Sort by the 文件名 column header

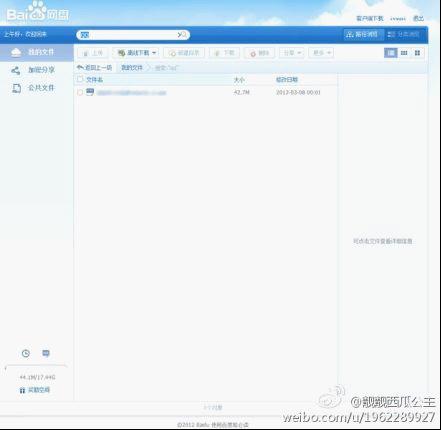pyautogui.click(x=94, y=80)
